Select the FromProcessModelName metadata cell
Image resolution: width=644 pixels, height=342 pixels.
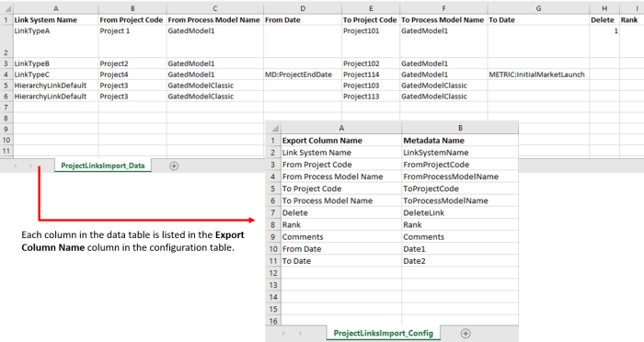[460, 177]
